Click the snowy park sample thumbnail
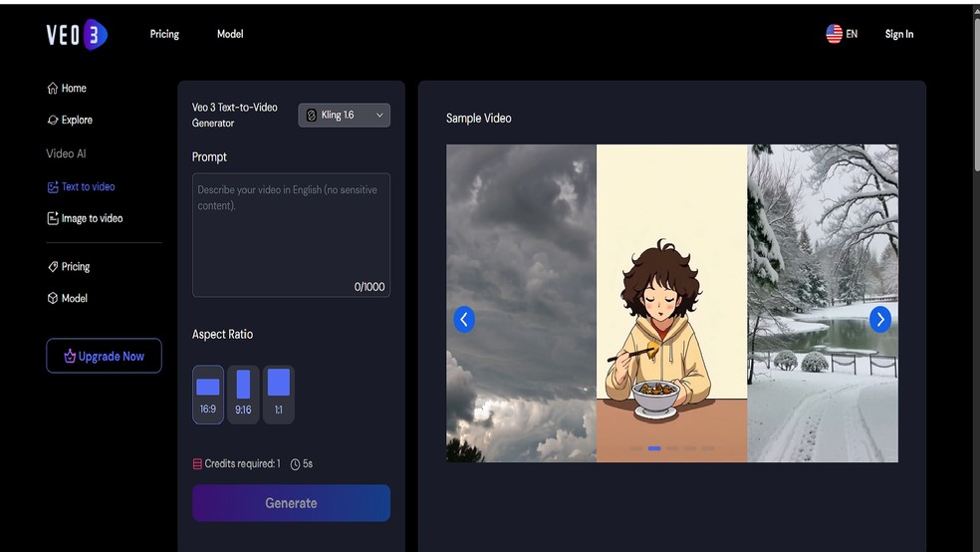The width and height of the screenshot is (980, 552). point(823,303)
